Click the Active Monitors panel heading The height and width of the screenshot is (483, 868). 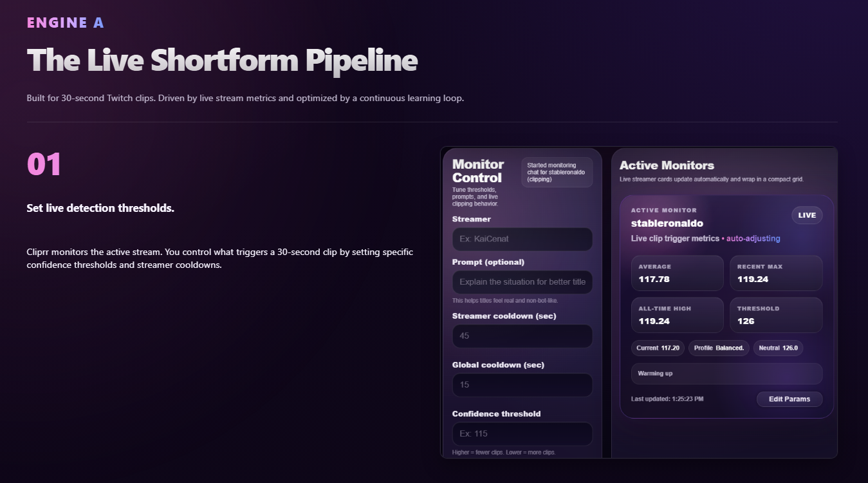(x=667, y=165)
